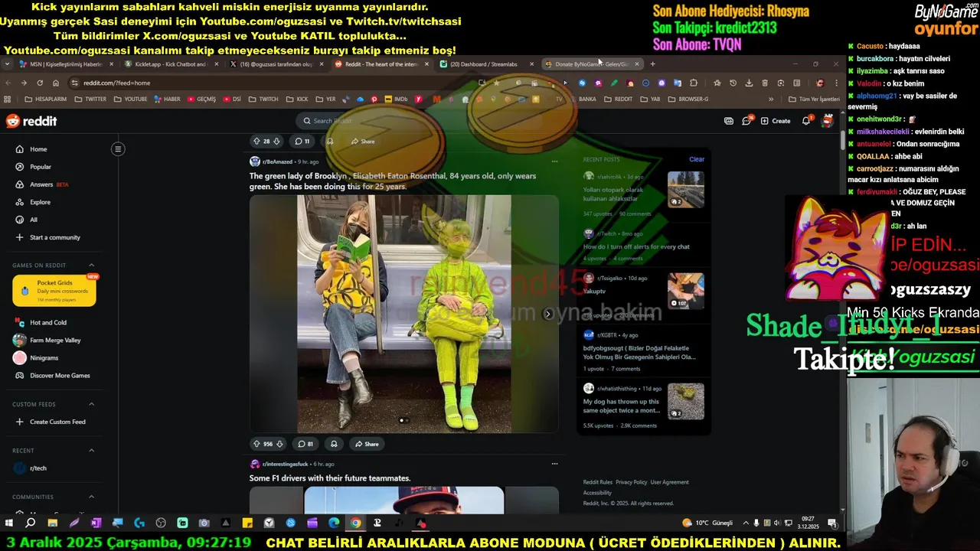980x551 pixels.
Task: Give an award to the top post
Action: pyautogui.click(x=330, y=141)
